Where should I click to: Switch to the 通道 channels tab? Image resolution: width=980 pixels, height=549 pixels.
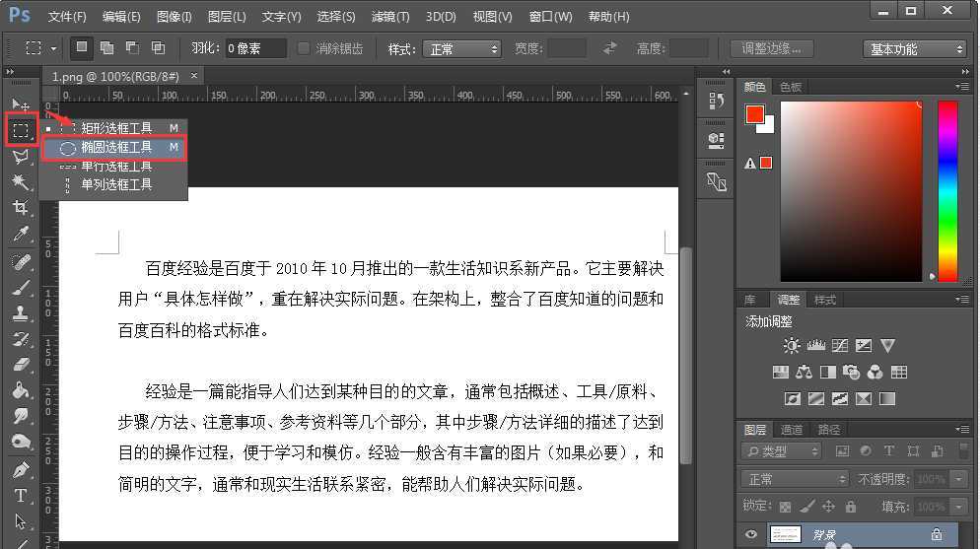point(792,430)
